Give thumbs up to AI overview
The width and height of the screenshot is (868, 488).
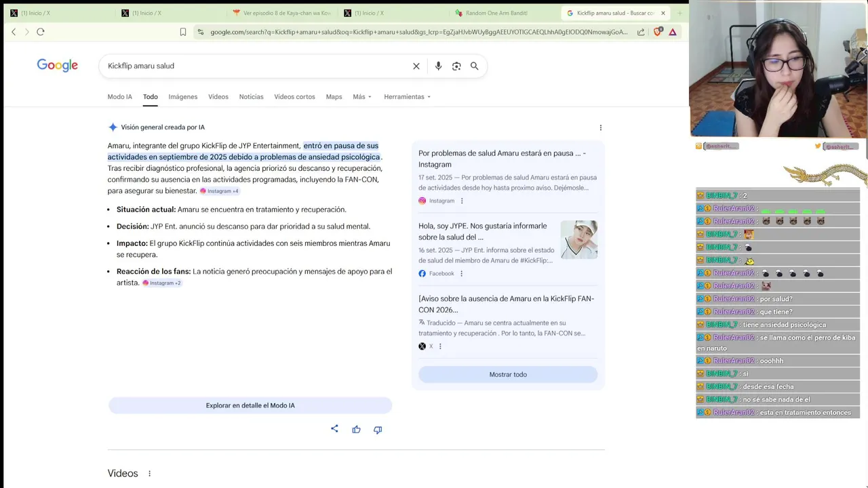click(x=356, y=429)
